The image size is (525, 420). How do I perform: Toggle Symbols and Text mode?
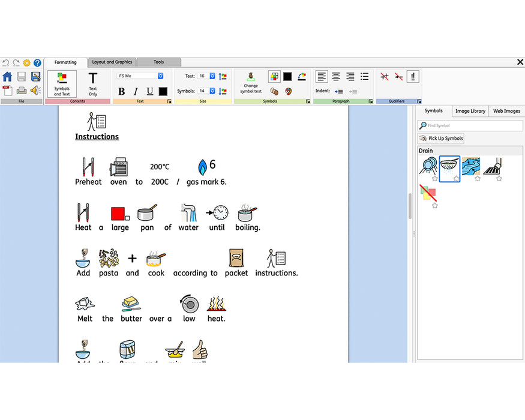[62, 84]
